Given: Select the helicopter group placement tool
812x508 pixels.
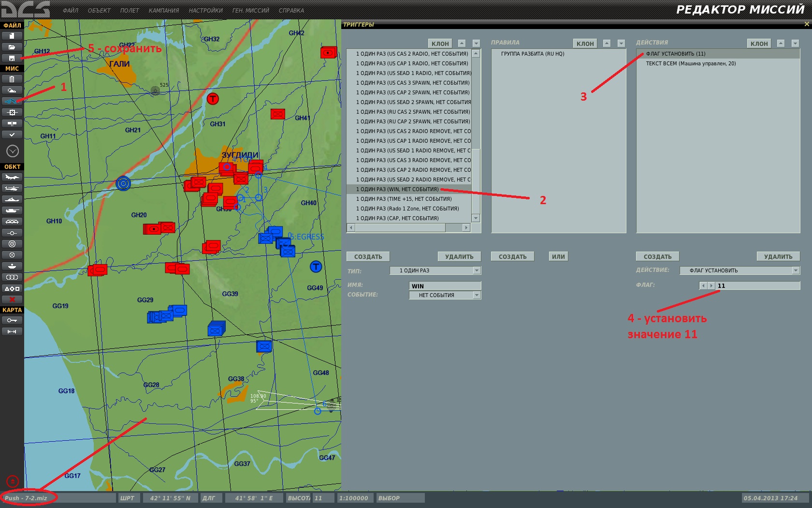Looking at the screenshot, I should click(x=12, y=188).
